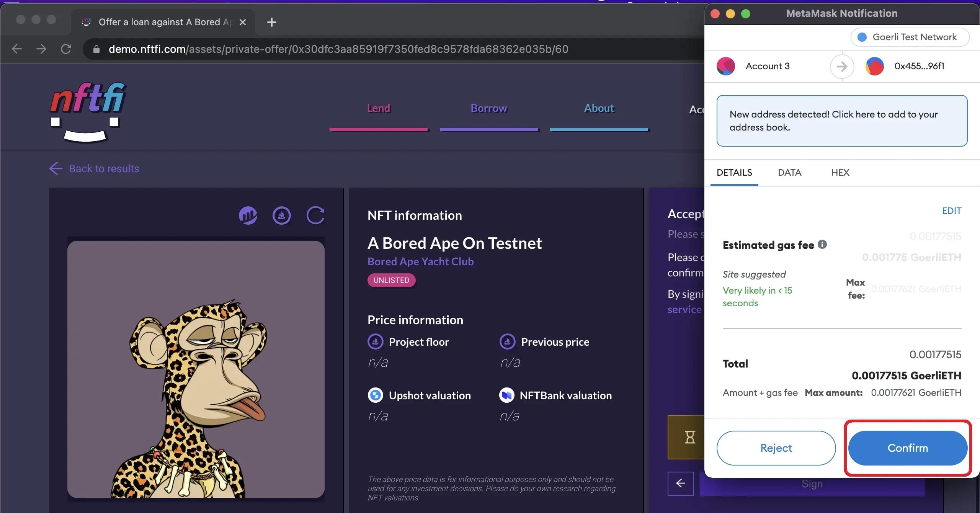The height and width of the screenshot is (513, 980).
Task: Reload the browser page
Action: 66,49
